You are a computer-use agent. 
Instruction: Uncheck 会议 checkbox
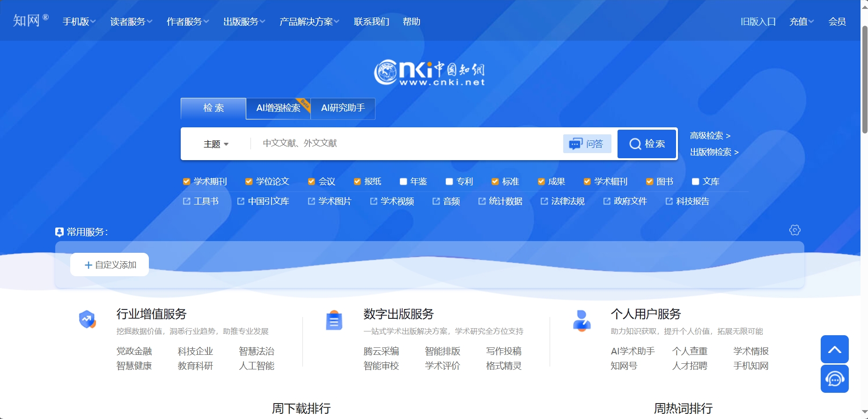[311, 182]
